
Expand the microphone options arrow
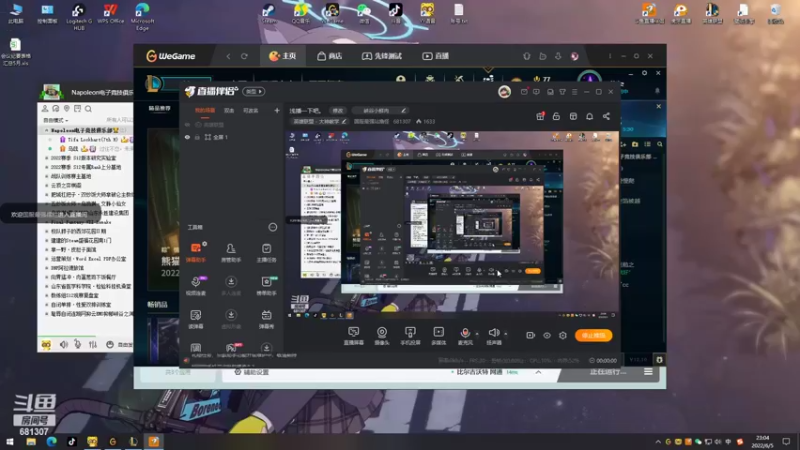point(477,334)
